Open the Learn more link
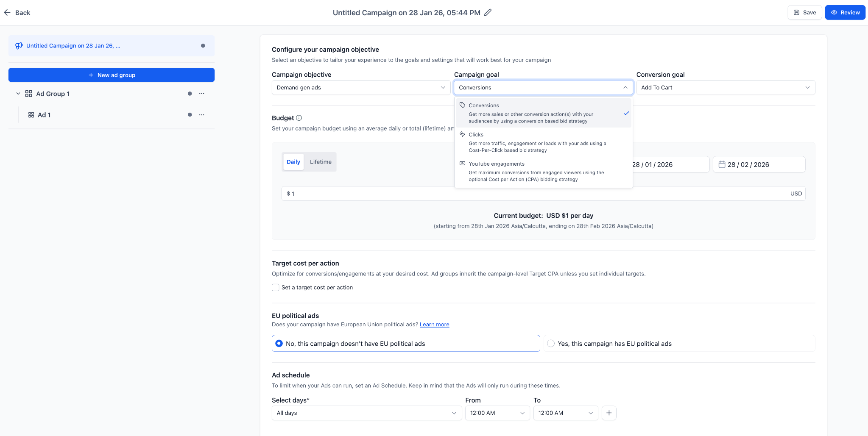 [434, 325]
